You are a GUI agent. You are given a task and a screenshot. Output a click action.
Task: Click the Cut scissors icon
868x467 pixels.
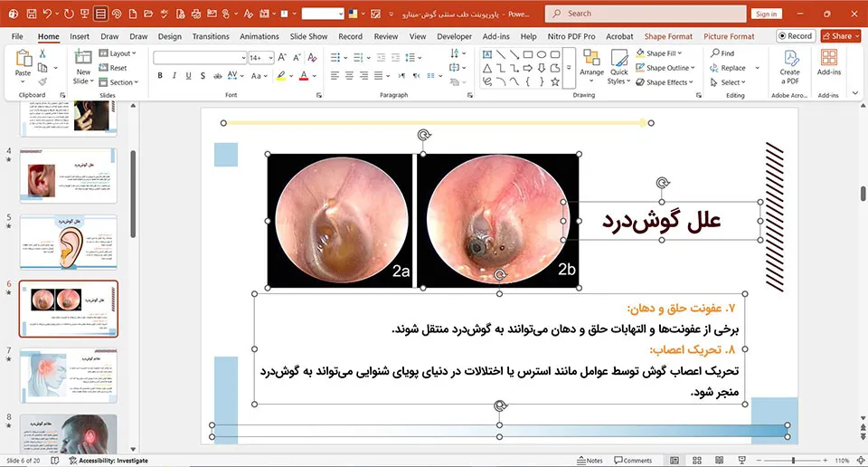pos(42,53)
